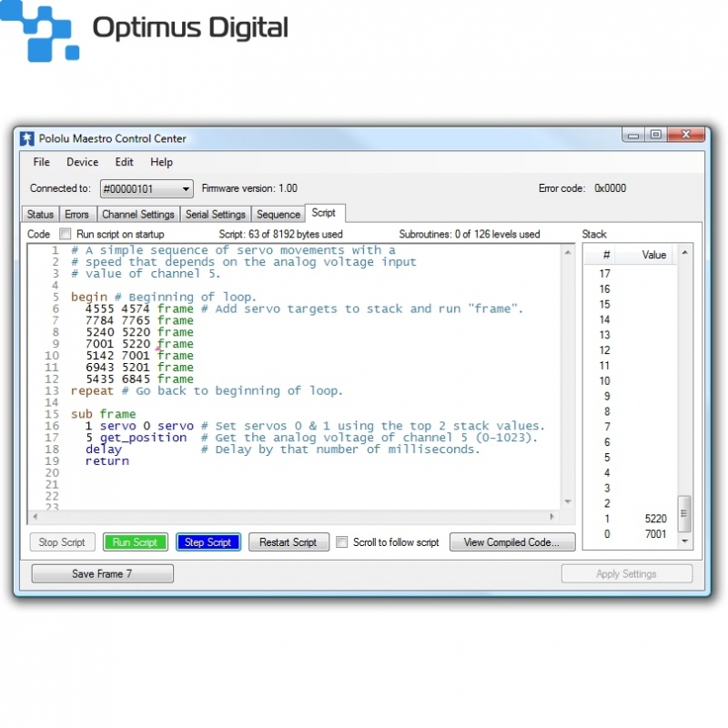Select the Script tab
728x728 pixels.
324,213
